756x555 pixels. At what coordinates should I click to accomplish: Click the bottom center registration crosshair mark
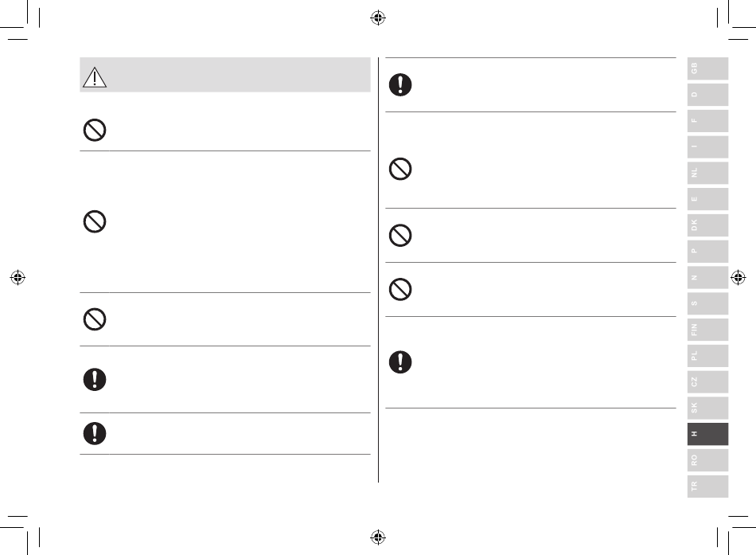coord(378,537)
